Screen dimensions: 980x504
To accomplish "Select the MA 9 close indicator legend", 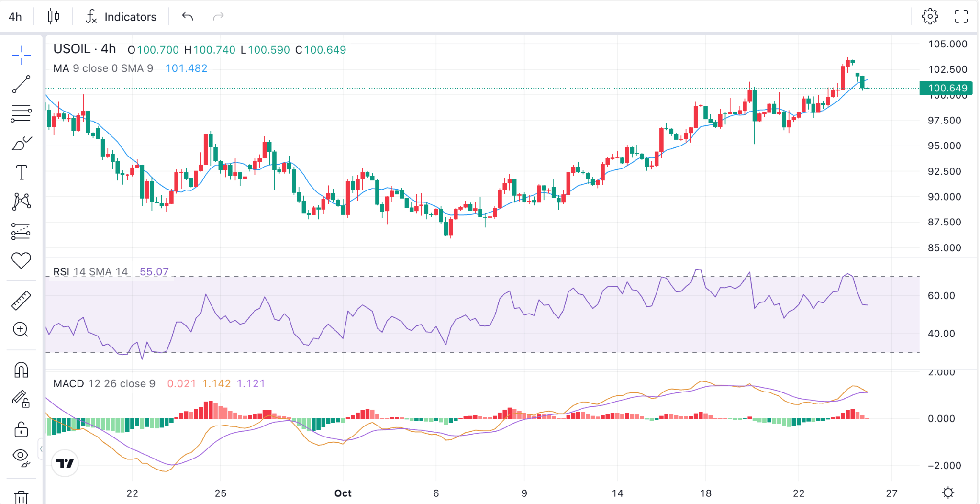I will point(103,68).
